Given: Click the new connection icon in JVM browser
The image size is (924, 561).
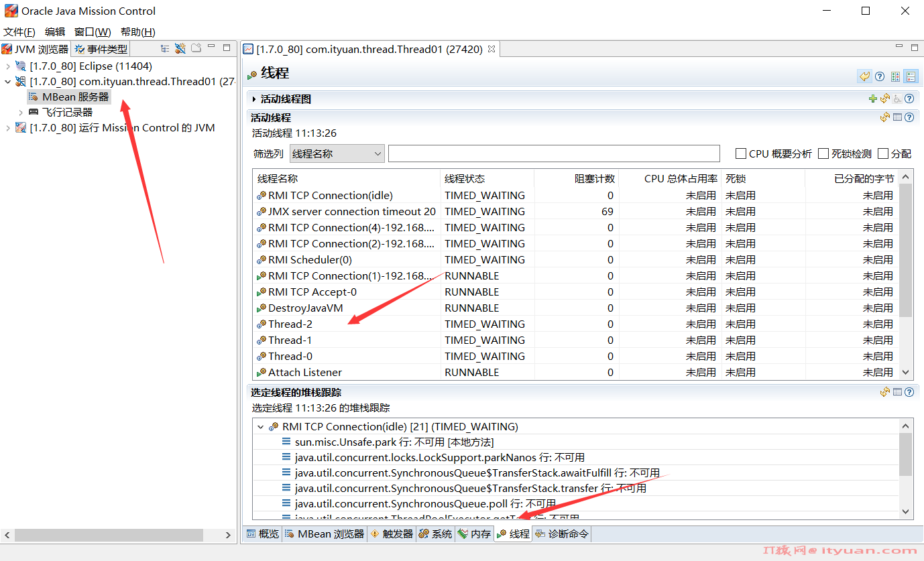Looking at the screenshot, I should tap(180, 48).
